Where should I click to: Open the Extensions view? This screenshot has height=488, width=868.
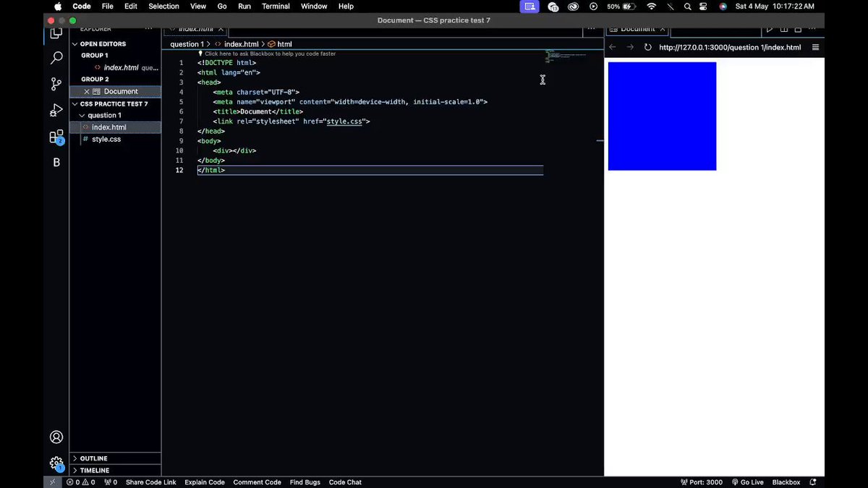pyautogui.click(x=56, y=137)
